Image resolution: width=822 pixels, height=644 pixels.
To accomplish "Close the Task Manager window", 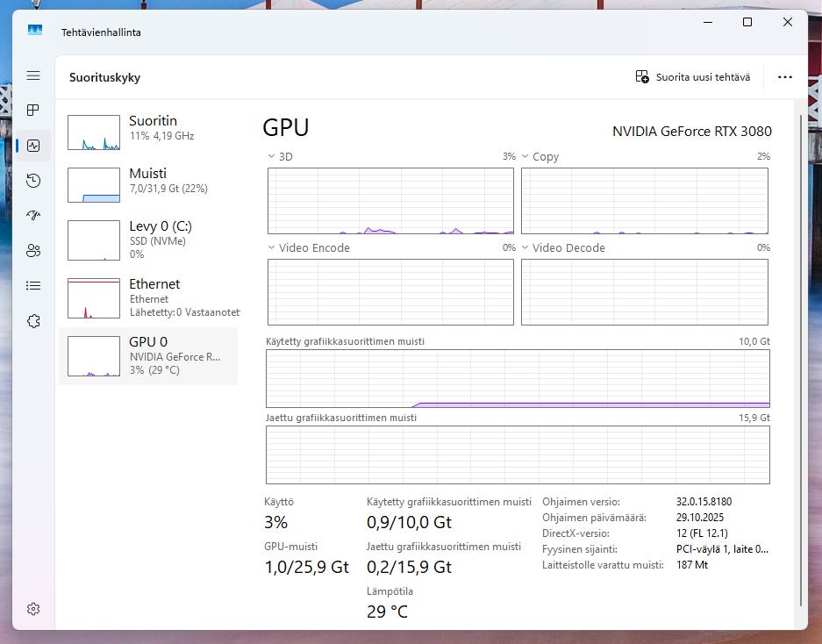I will click(x=788, y=22).
